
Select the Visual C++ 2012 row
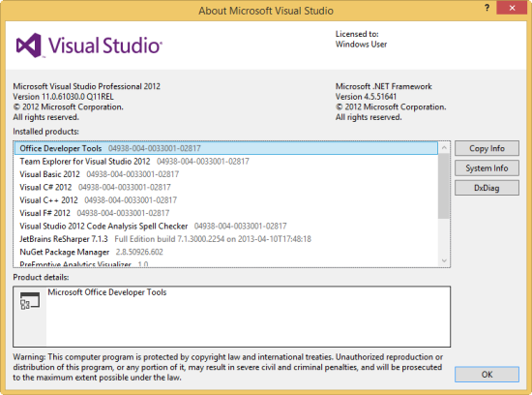point(226,200)
